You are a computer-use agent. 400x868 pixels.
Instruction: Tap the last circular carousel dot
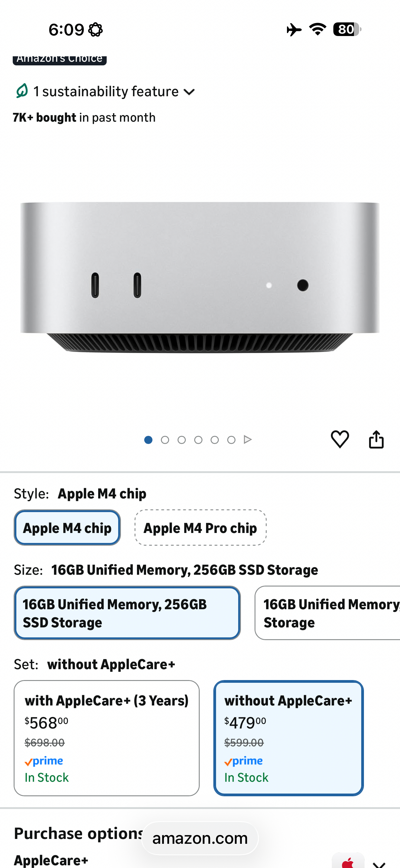point(231,440)
